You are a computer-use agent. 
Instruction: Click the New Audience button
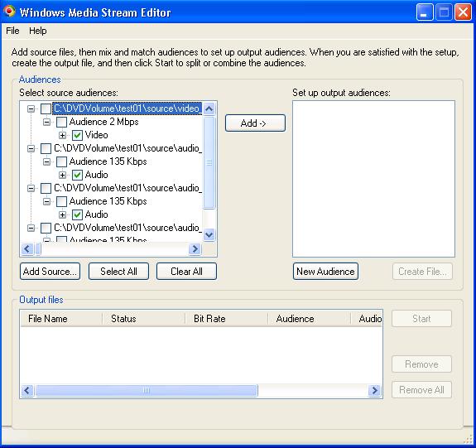point(325,272)
